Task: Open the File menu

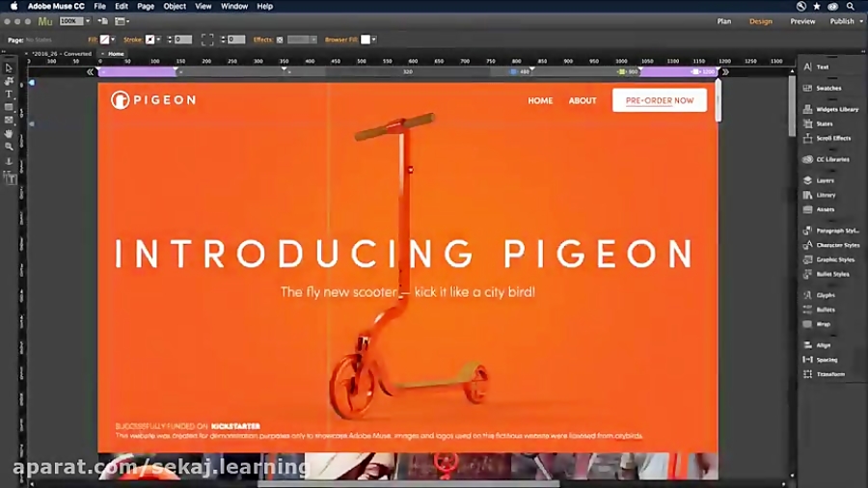Action: tap(99, 6)
